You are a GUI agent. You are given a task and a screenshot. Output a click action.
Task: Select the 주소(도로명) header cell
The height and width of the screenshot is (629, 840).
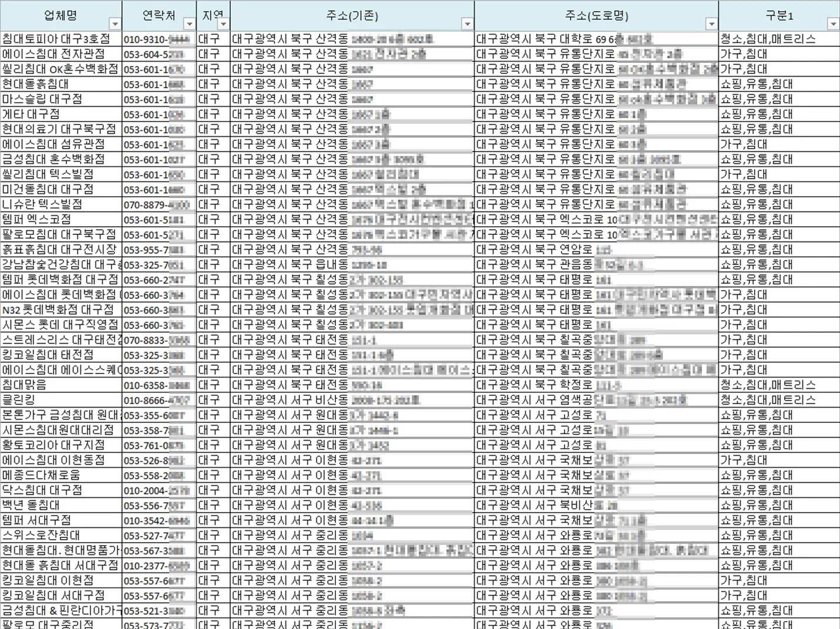click(596, 16)
